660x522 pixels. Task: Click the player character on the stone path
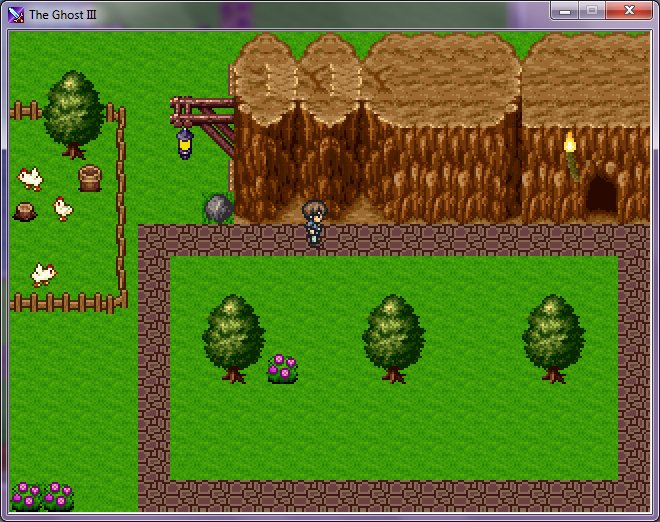click(x=314, y=224)
